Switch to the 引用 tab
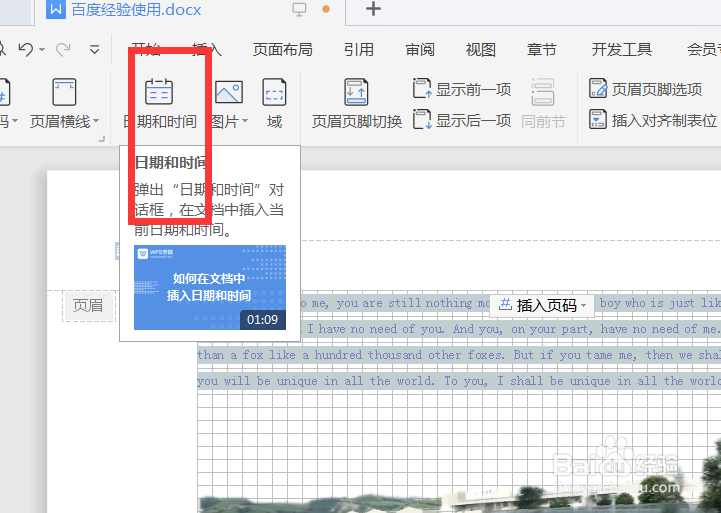Screen dimensions: 721x513 coord(359,49)
